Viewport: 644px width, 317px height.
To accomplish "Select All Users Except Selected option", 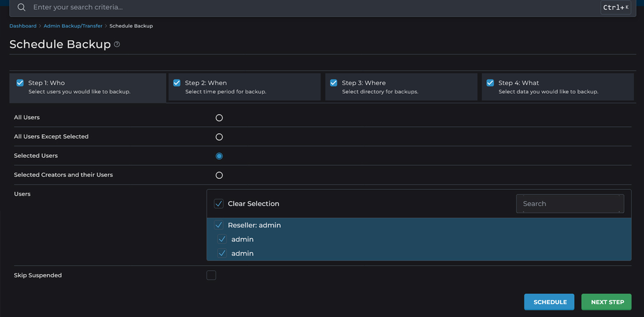I will tap(219, 137).
